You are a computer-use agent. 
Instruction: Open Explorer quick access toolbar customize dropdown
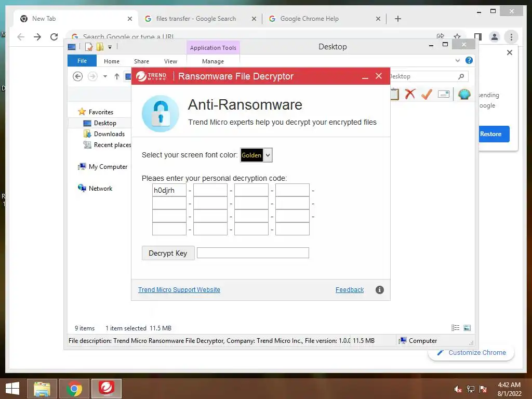pyautogui.click(x=110, y=47)
